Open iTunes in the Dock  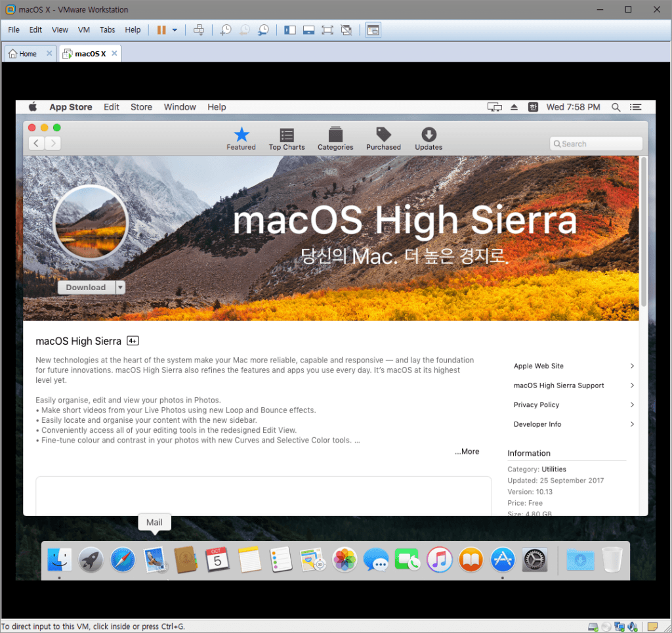(439, 559)
